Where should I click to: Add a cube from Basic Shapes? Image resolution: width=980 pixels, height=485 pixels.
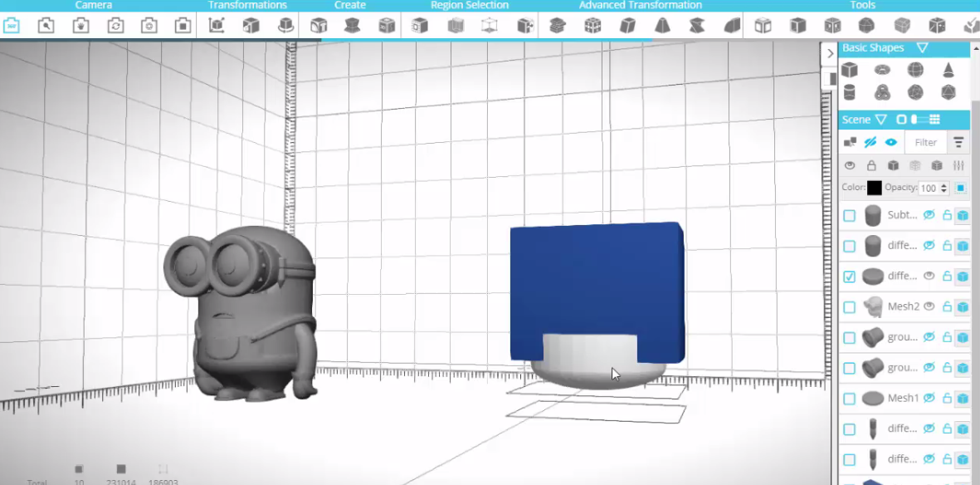pos(850,70)
